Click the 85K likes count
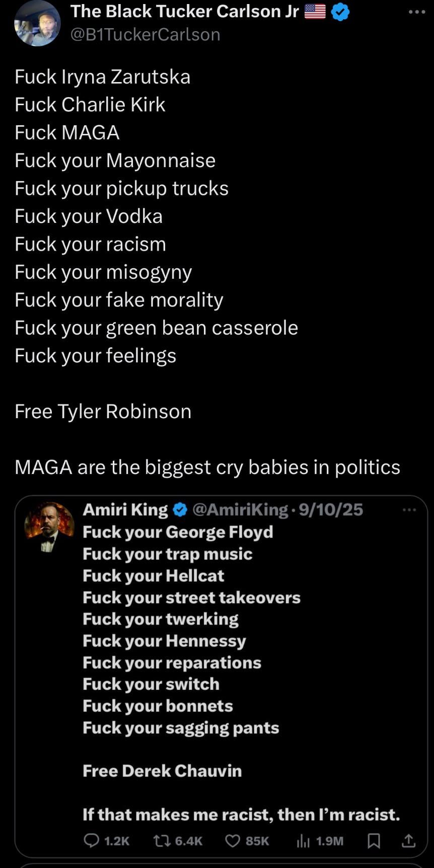Image resolution: width=434 pixels, height=868 pixels. click(257, 841)
